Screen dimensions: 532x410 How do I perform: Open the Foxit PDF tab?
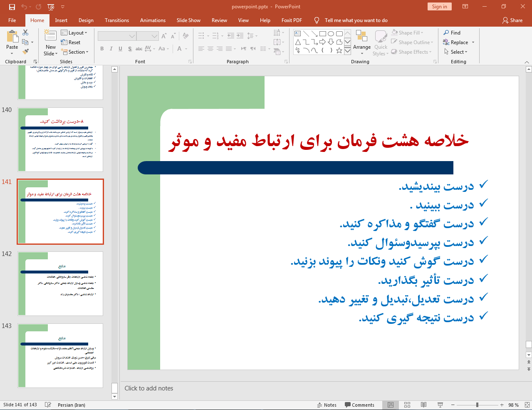(x=292, y=20)
